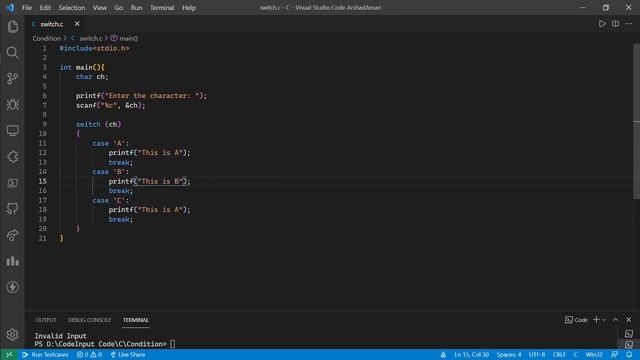Image resolution: width=640 pixels, height=360 pixels.
Task: Open the Search view in activity bar
Action: pyautogui.click(x=12, y=53)
